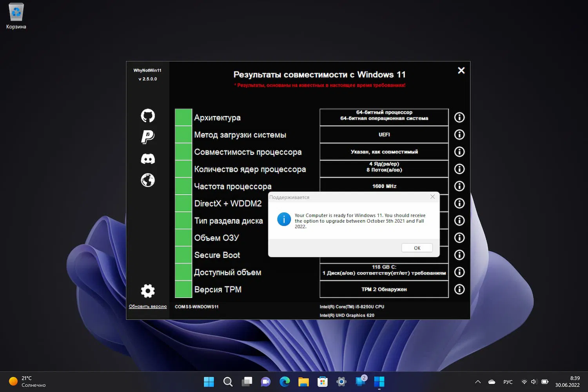
Task: Open Microsoft Edge from taskbar
Action: pos(285,382)
